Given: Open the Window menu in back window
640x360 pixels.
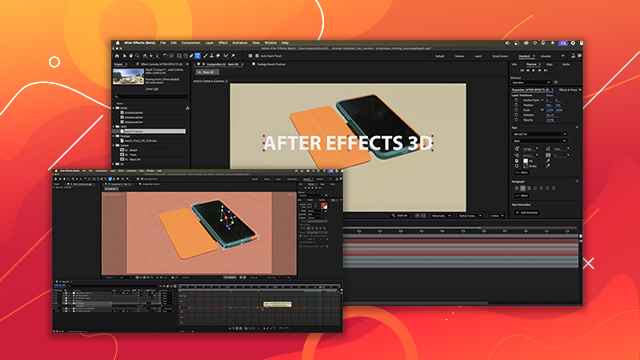Looking at the screenshot, I should (x=270, y=43).
